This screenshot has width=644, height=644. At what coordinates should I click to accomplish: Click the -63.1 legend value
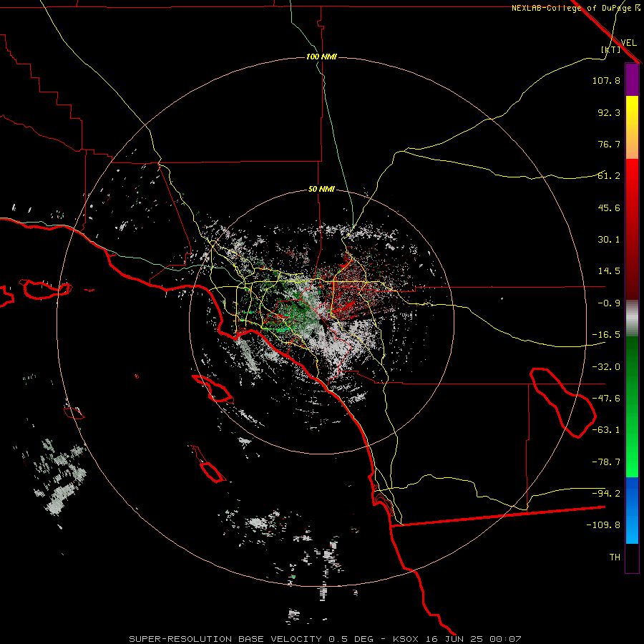click(x=606, y=430)
